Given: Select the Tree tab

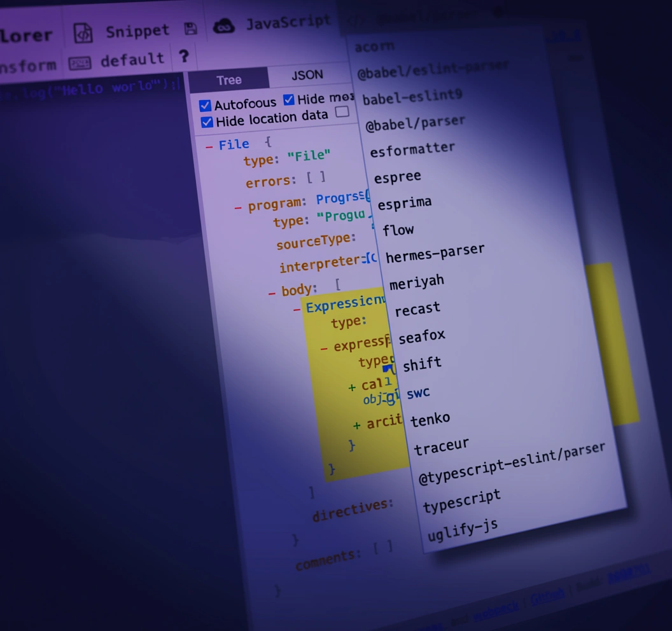Looking at the screenshot, I should point(228,80).
